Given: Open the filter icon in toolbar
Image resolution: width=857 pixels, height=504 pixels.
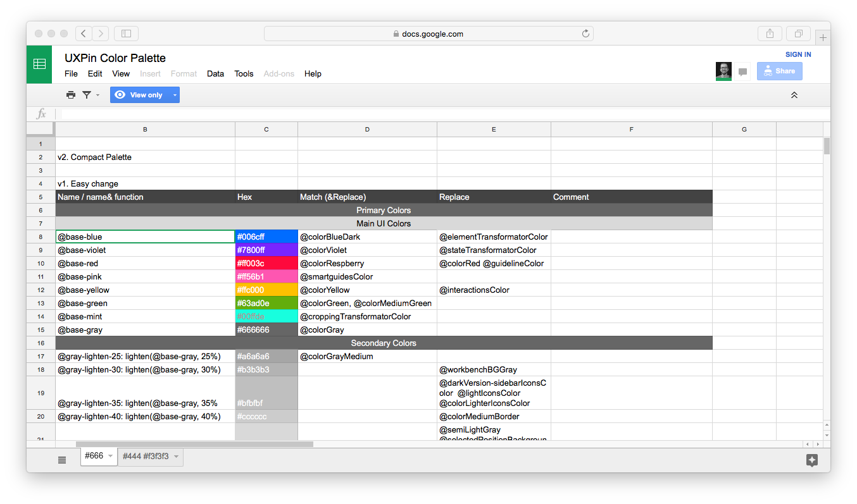Looking at the screenshot, I should [87, 95].
